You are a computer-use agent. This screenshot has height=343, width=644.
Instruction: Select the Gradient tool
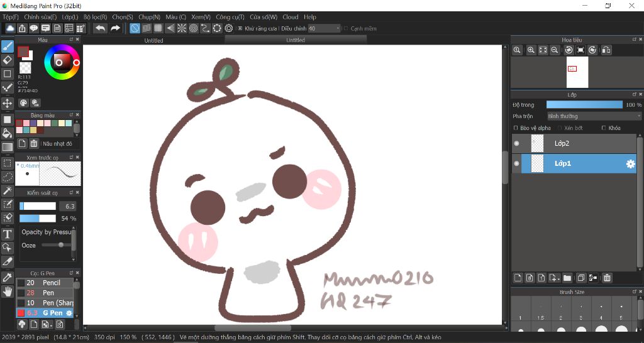[x=8, y=147]
